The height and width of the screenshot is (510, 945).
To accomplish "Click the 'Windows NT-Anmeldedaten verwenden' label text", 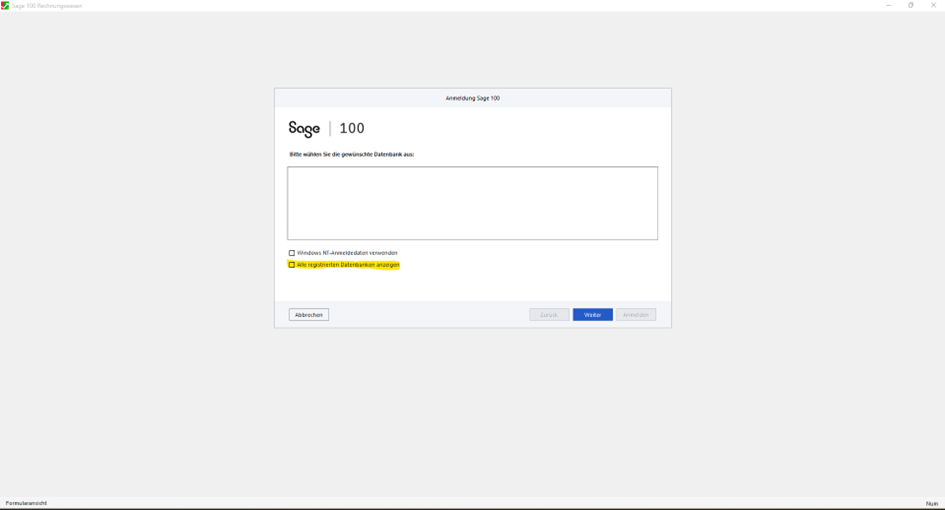I will click(347, 253).
